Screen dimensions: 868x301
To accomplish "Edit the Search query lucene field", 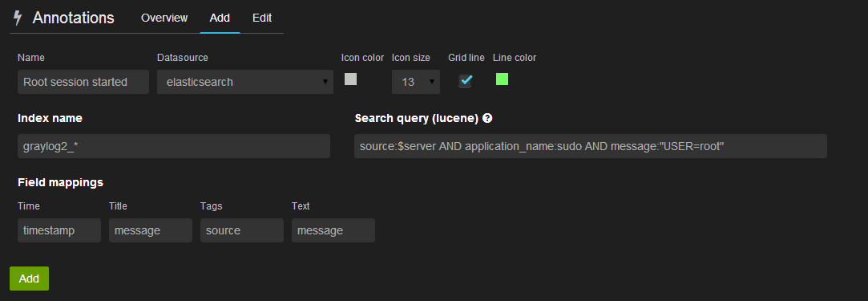I will [591, 146].
